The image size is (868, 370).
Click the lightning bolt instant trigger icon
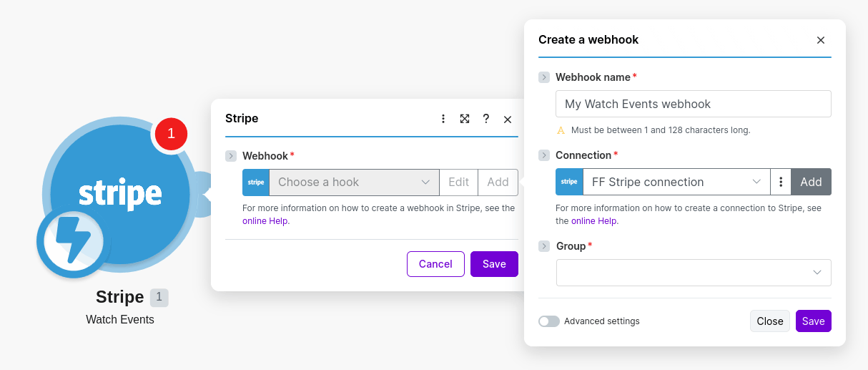pyautogui.click(x=72, y=243)
